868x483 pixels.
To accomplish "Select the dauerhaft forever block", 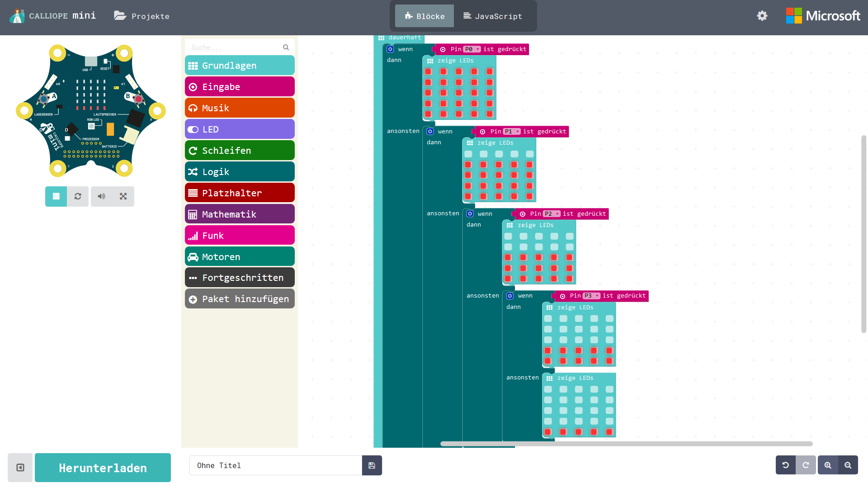I will [404, 38].
